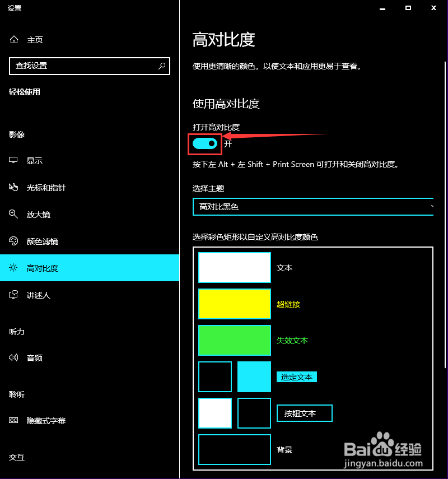
Task: Close the Settings window
Action: (x=433, y=8)
